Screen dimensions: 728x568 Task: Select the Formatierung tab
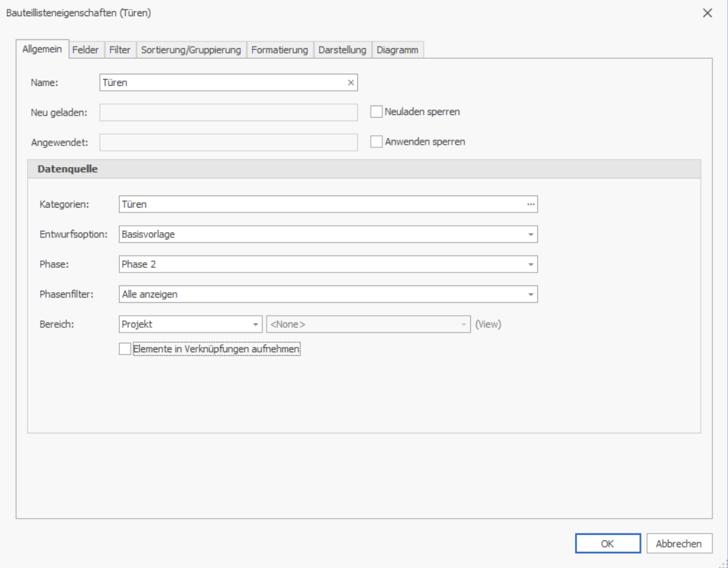point(279,49)
